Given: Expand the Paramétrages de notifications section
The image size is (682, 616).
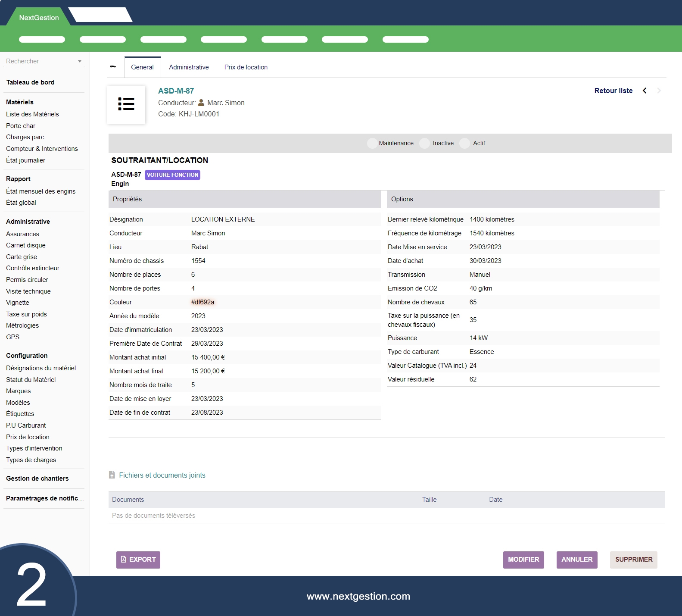Looking at the screenshot, I should 44,498.
